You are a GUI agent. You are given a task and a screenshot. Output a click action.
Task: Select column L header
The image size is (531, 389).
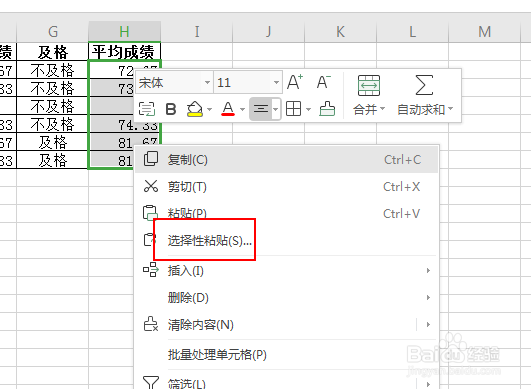(x=412, y=32)
